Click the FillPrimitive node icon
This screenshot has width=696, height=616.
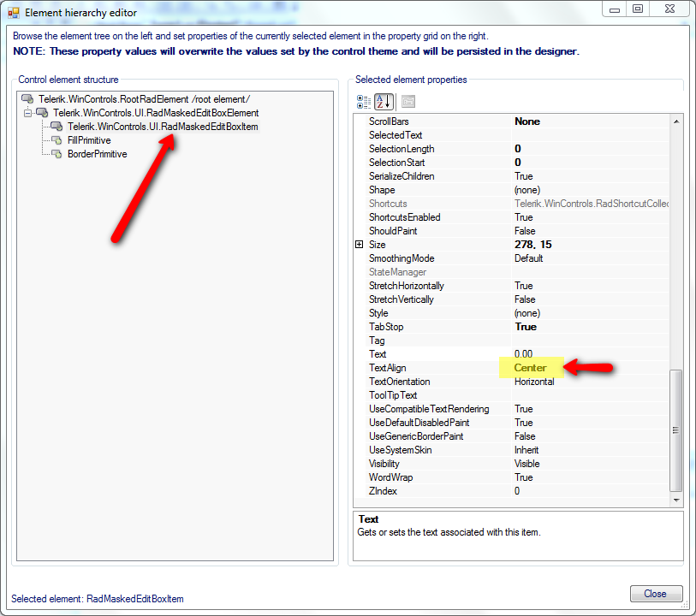[57, 140]
